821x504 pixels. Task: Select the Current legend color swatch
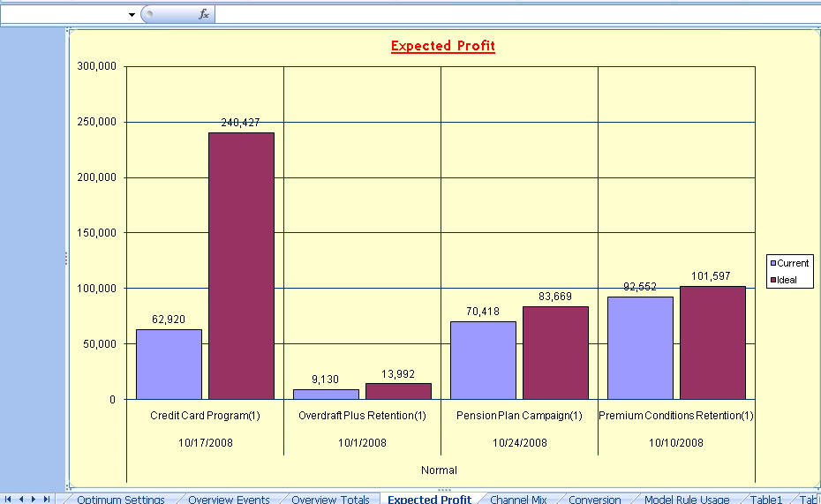pyautogui.click(x=772, y=263)
